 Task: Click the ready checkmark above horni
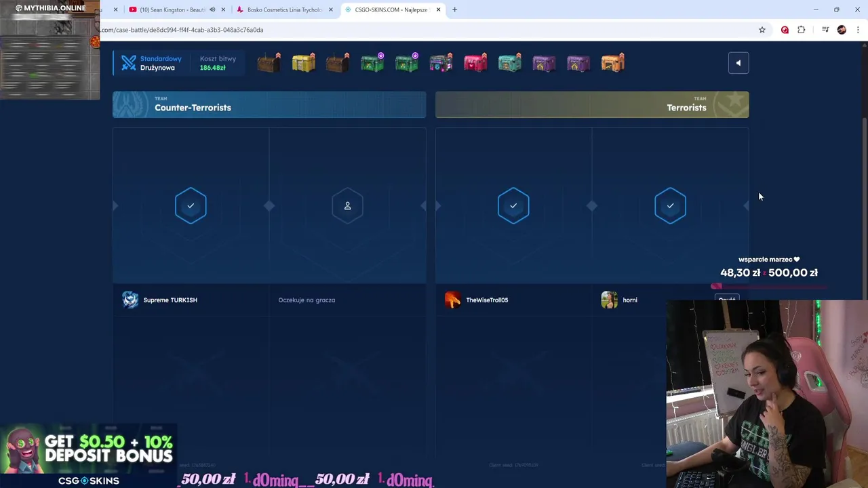[x=670, y=205]
